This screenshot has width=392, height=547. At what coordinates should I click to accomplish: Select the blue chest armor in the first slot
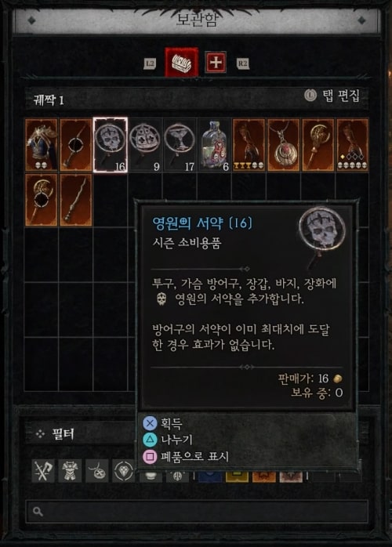point(42,145)
